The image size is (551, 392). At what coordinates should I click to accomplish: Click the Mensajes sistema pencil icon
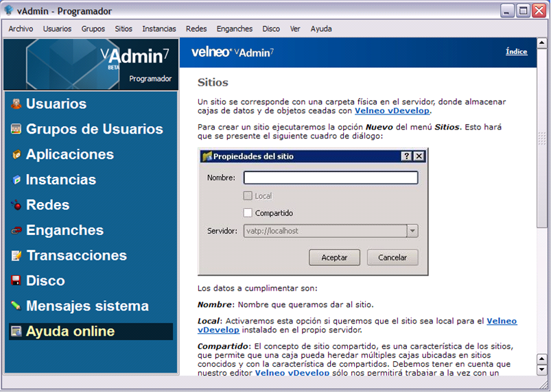click(x=16, y=306)
